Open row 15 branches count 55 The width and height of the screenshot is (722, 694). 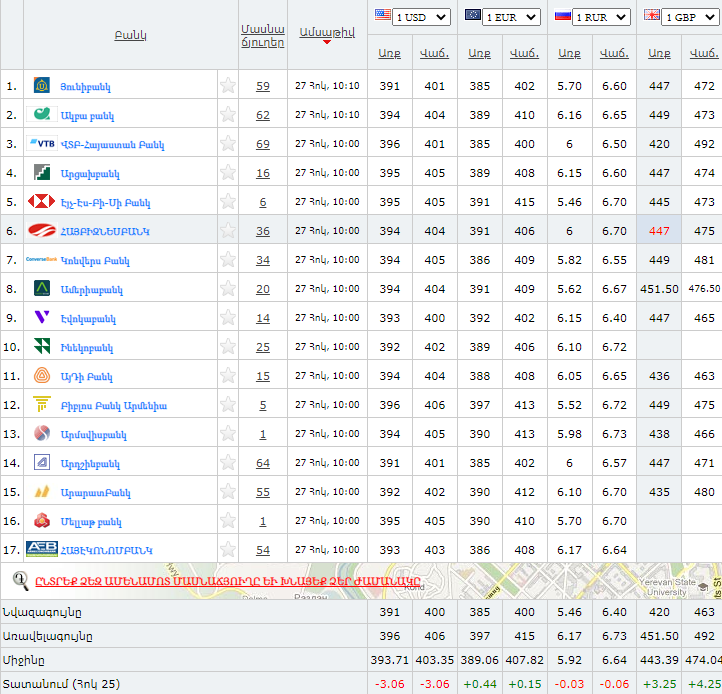(x=263, y=492)
